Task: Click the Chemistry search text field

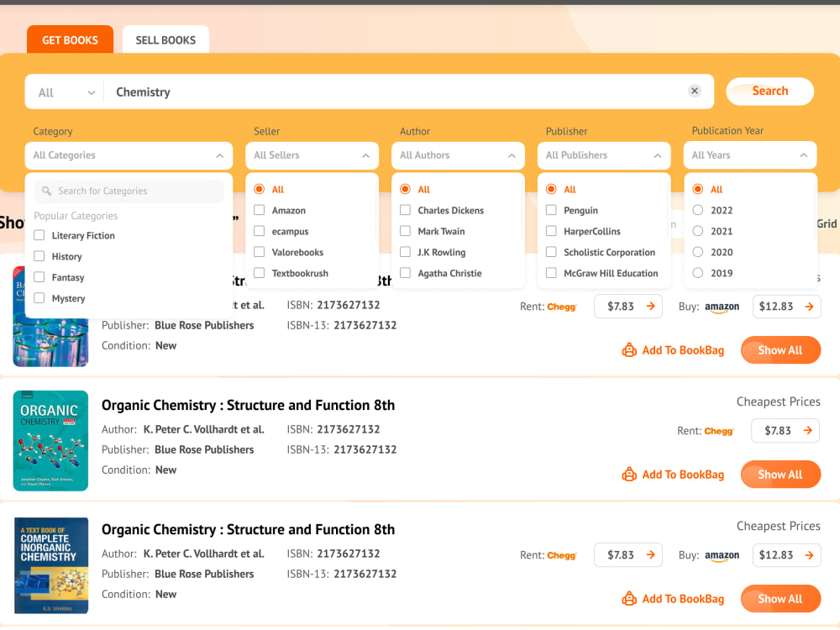Action: tap(396, 92)
